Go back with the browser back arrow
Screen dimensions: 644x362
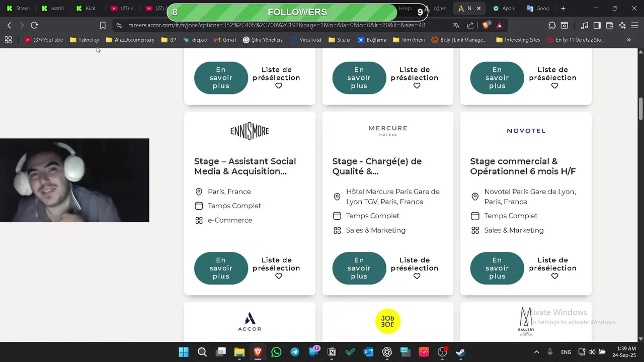point(9,25)
